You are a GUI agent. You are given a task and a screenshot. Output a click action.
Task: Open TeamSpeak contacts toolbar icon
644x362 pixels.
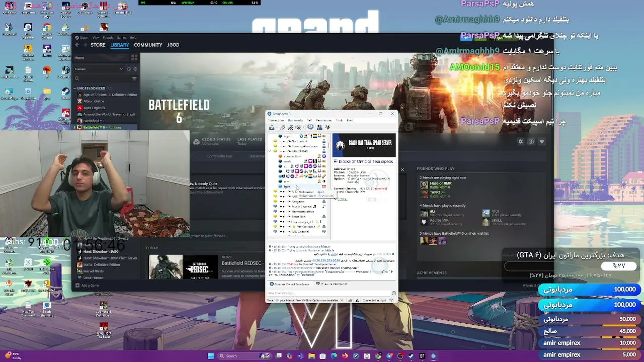320,127
